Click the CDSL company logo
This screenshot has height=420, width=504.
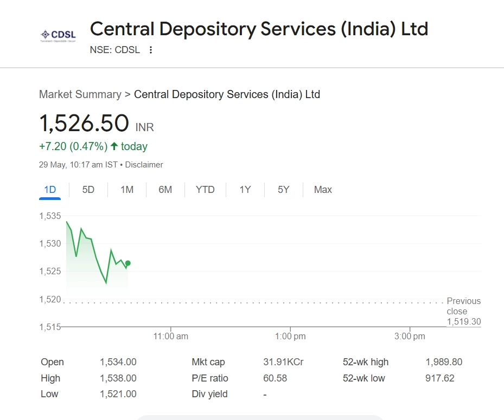58,35
